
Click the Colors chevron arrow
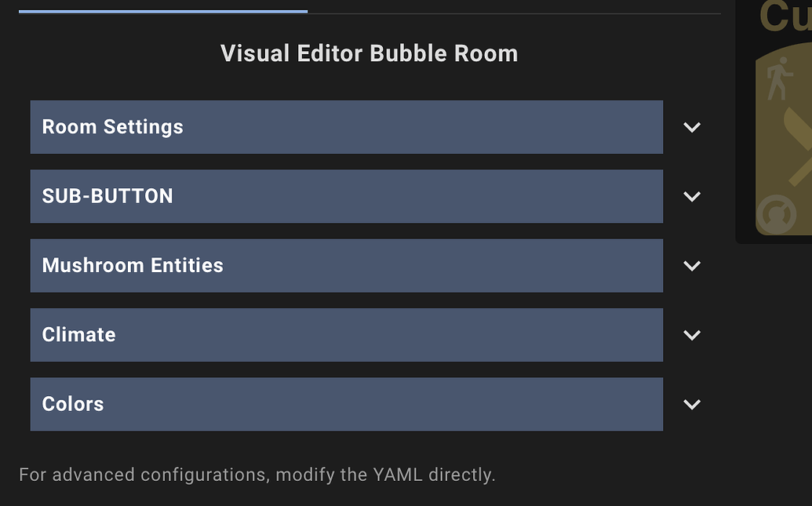tap(691, 404)
